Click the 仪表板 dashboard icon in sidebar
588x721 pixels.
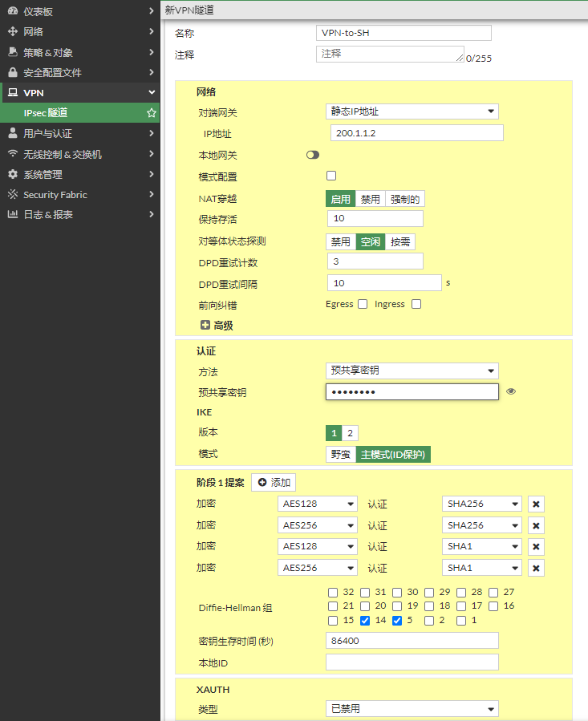(12, 11)
